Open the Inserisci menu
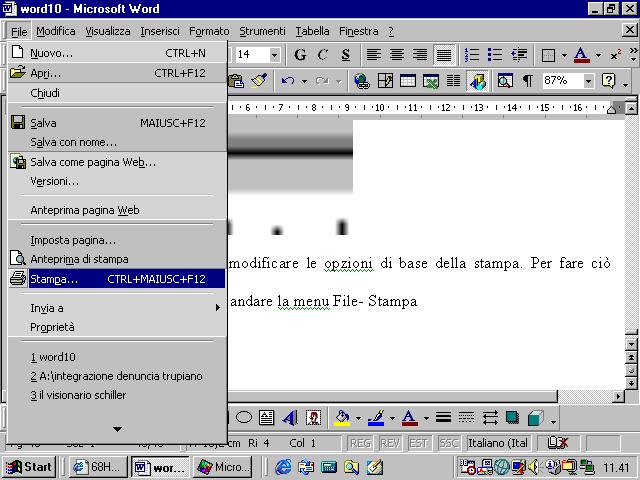Screen dimensions: 640x480 (160, 31)
